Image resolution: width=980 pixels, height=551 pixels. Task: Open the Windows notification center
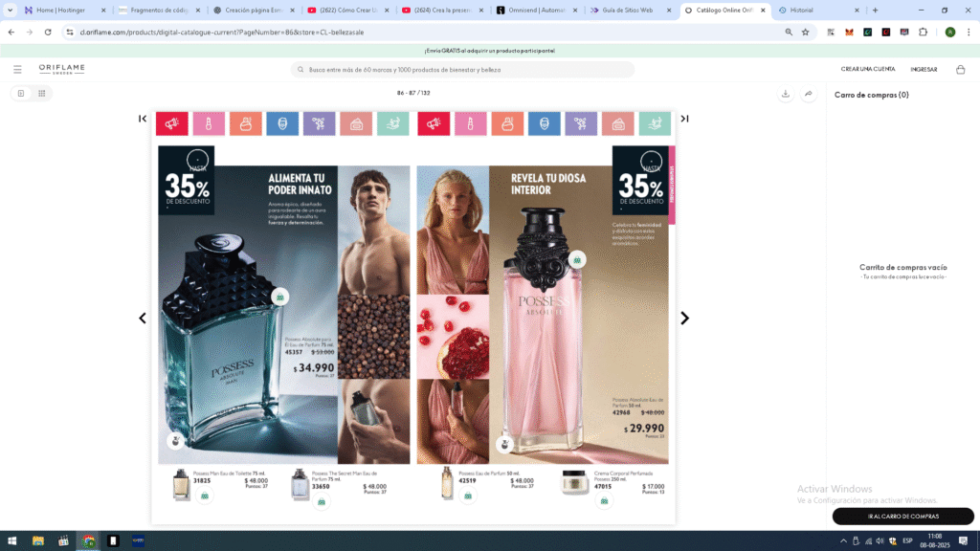pyautogui.click(x=963, y=541)
